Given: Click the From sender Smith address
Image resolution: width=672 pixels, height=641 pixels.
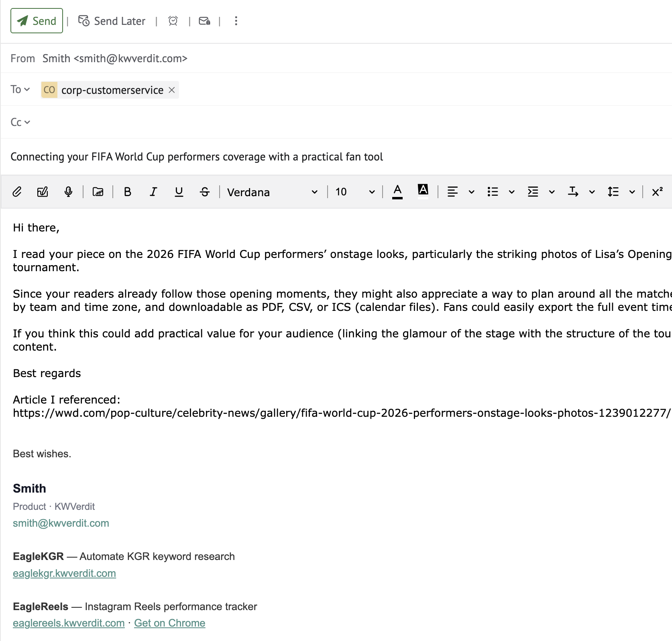Looking at the screenshot, I should click(x=115, y=59).
